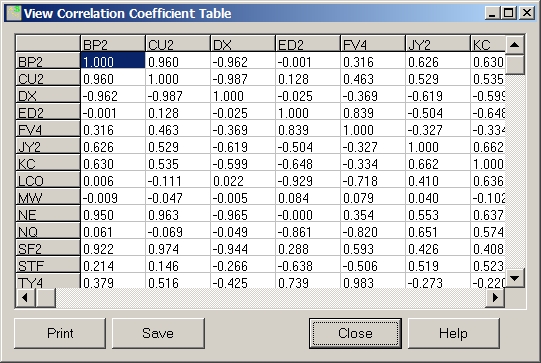Click the horizontal scrollbar thumb
This screenshot has height=363, width=541.
coord(46,297)
